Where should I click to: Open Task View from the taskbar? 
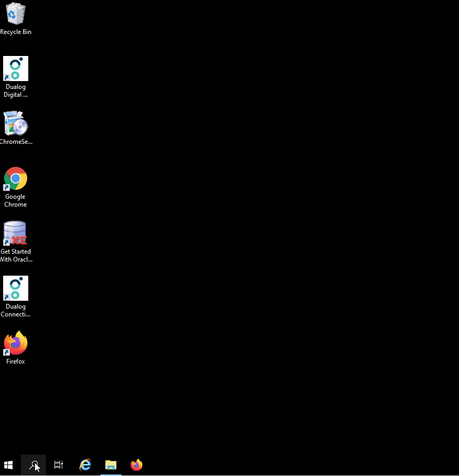coord(58,465)
